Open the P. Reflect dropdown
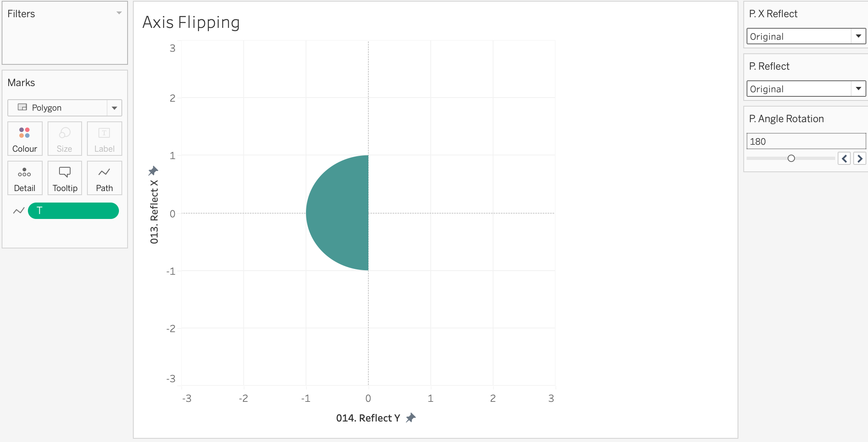The height and width of the screenshot is (442, 868). (858, 89)
